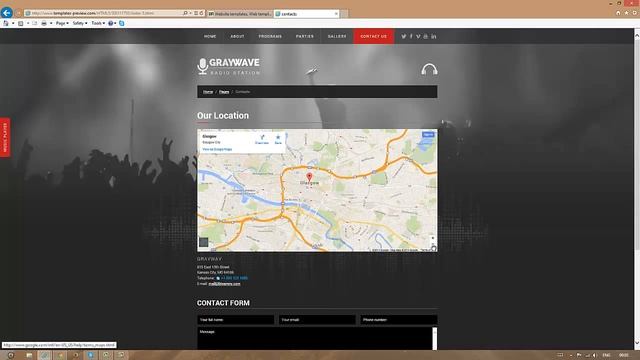Click the Your email field

(x=317, y=320)
